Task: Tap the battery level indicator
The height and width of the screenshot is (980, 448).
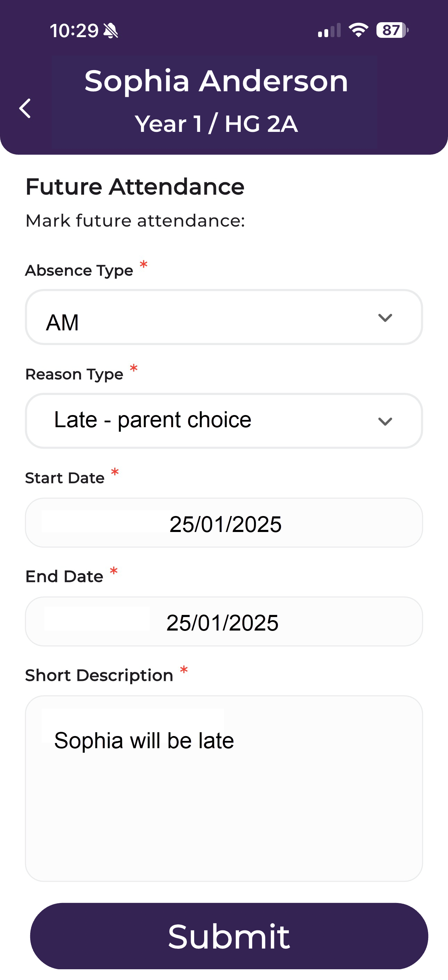Action: click(x=392, y=30)
